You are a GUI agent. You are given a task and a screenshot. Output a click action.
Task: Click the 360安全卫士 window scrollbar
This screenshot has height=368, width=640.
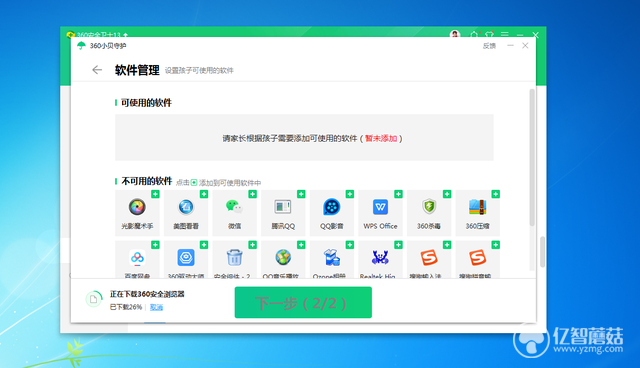coord(542,251)
